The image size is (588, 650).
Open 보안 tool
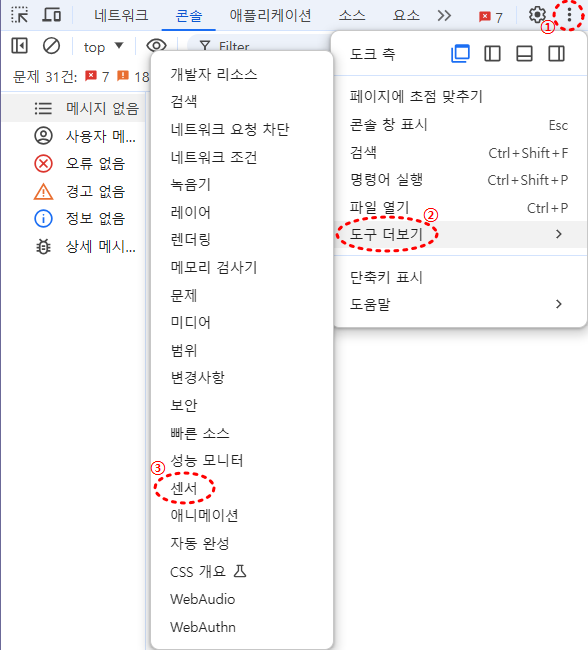click(x=242, y=405)
